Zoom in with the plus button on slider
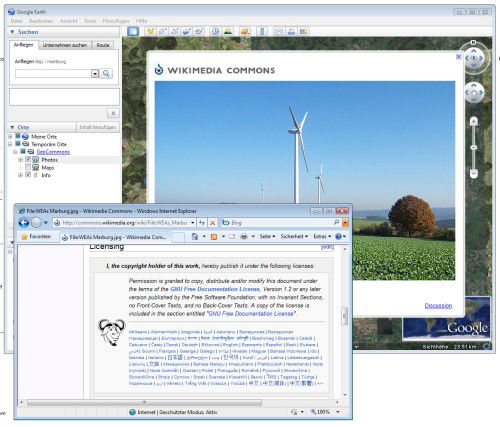 [473, 121]
